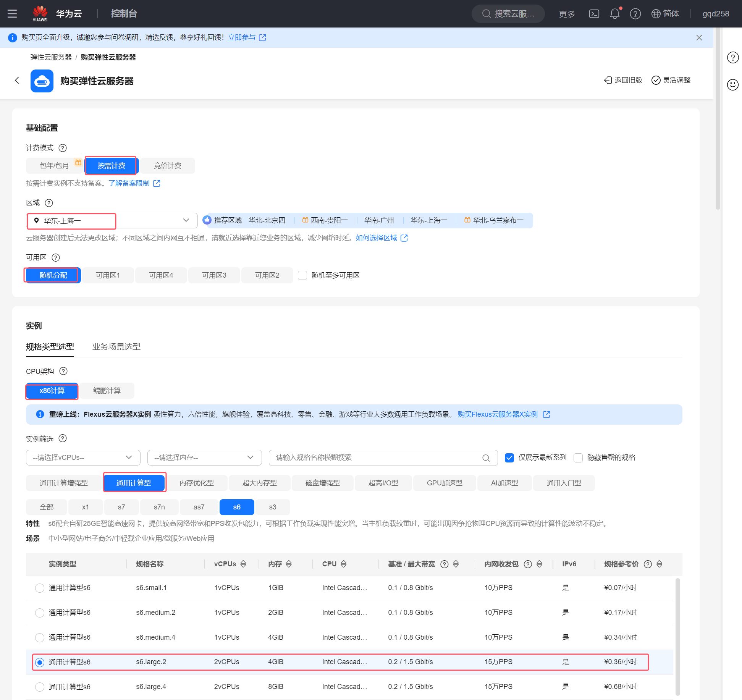Select 可用区1 availability zone

(108, 275)
